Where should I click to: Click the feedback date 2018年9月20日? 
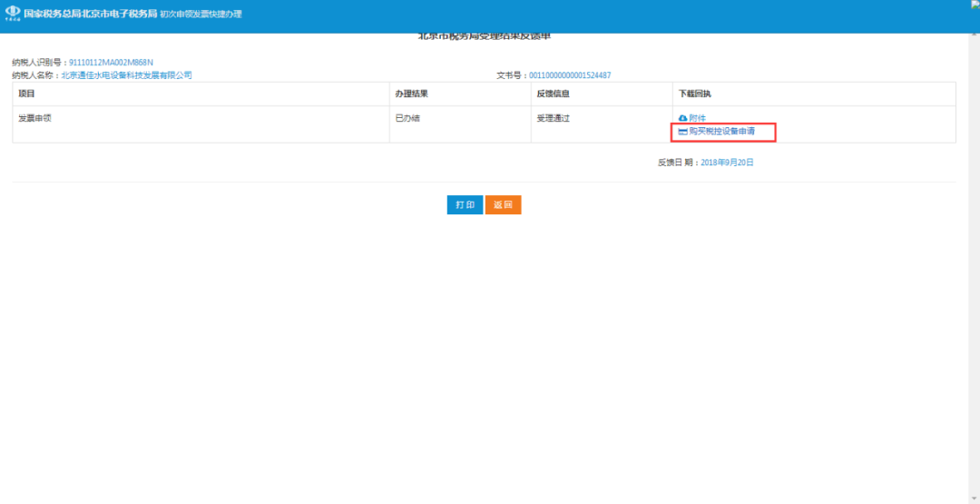pyautogui.click(x=727, y=163)
